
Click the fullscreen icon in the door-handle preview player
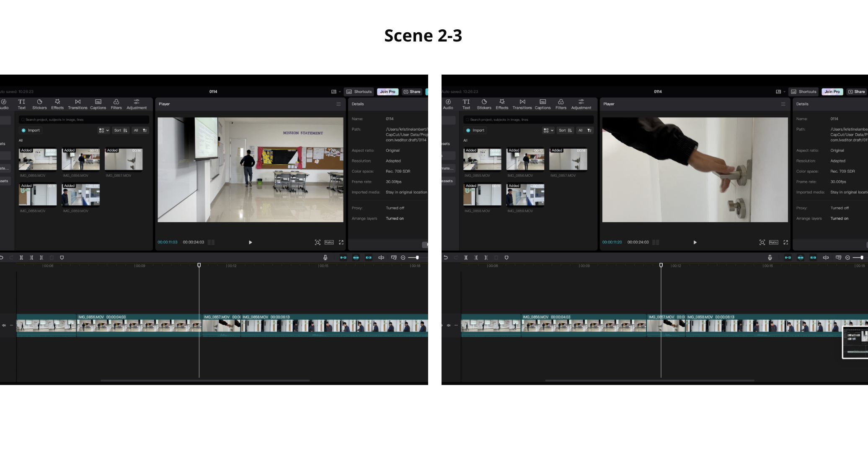[x=785, y=242]
